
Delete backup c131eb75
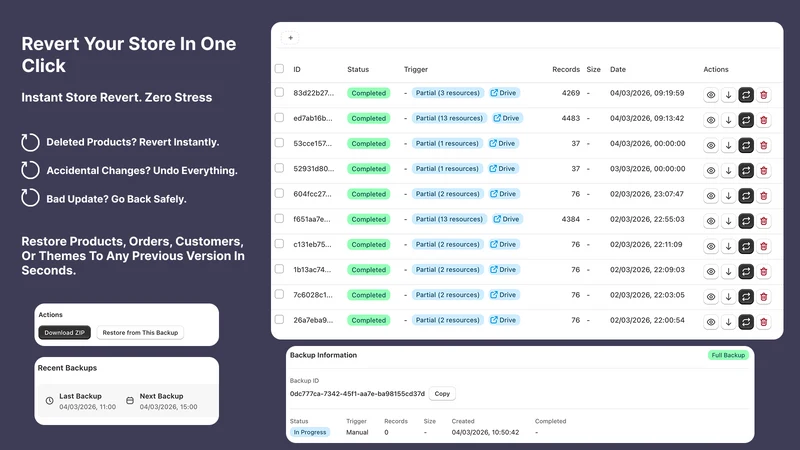(x=764, y=246)
